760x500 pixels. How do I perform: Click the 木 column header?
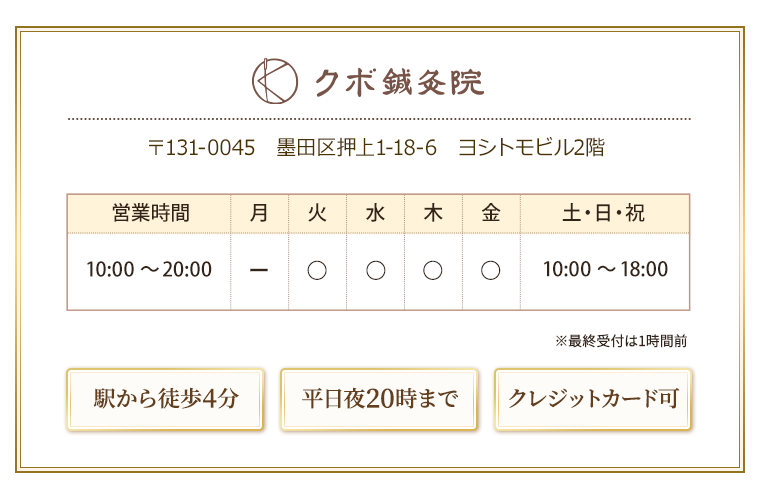click(433, 213)
